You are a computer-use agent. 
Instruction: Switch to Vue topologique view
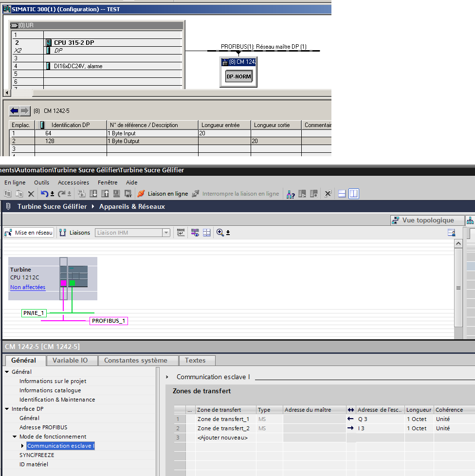pos(427,220)
